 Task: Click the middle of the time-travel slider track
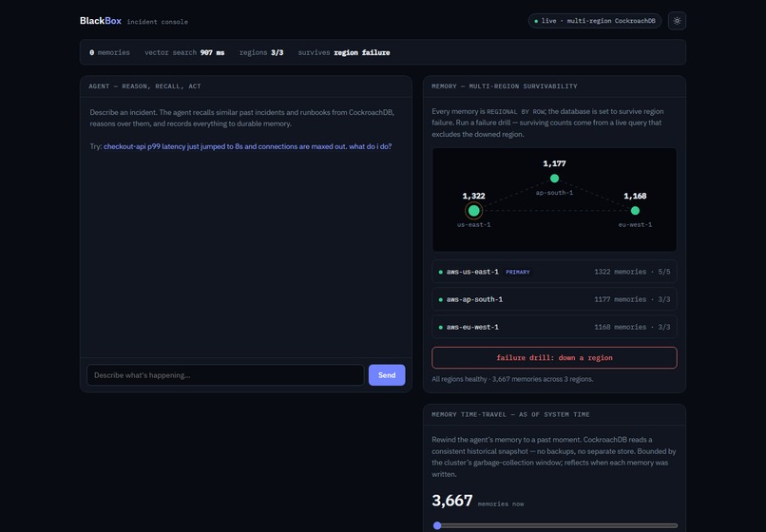(555, 525)
